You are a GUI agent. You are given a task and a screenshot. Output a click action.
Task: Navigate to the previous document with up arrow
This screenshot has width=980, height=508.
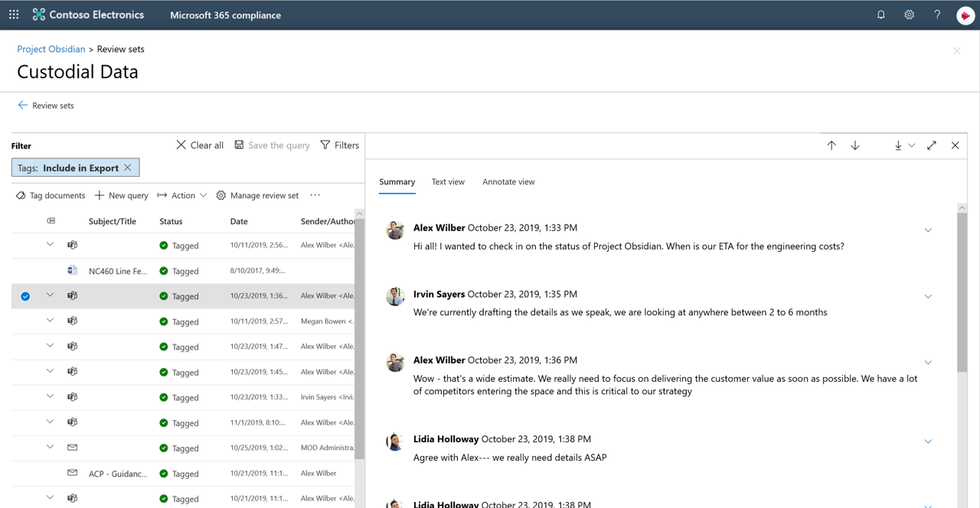click(831, 145)
